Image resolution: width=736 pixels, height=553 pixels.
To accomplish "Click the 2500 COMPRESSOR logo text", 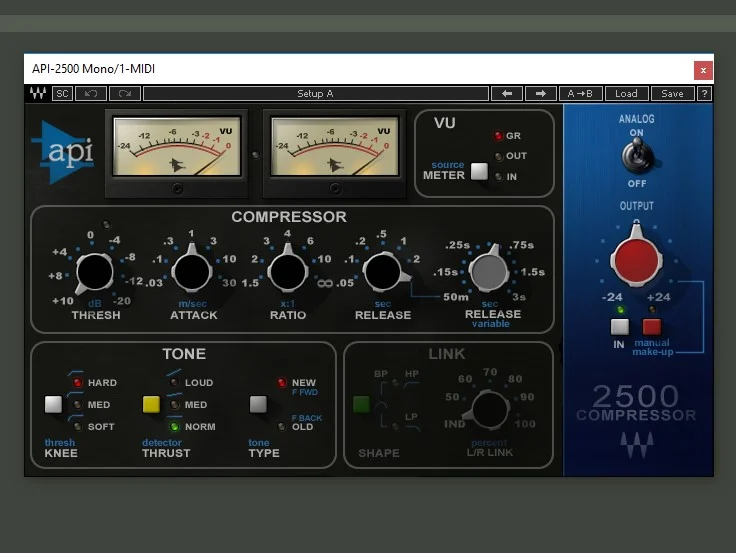I will (x=636, y=403).
